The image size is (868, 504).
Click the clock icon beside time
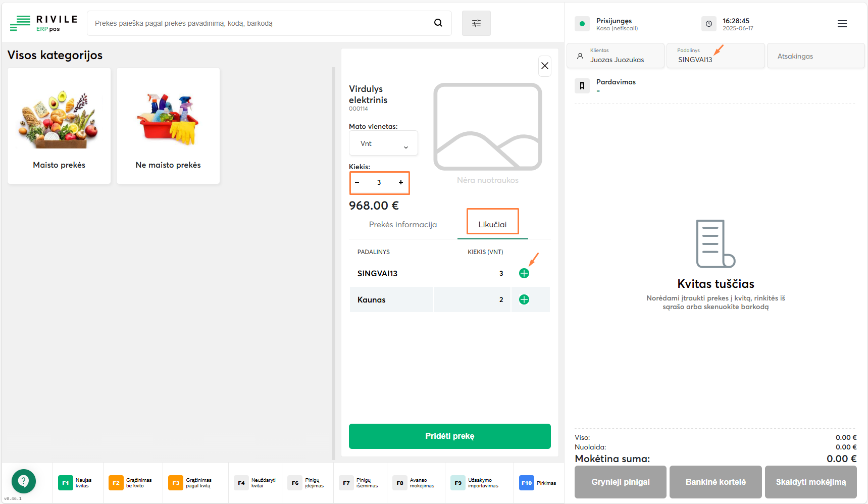click(x=708, y=24)
